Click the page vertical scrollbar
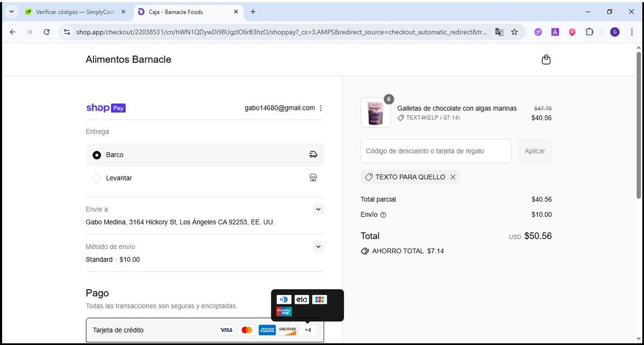The image size is (644, 345). point(639,125)
